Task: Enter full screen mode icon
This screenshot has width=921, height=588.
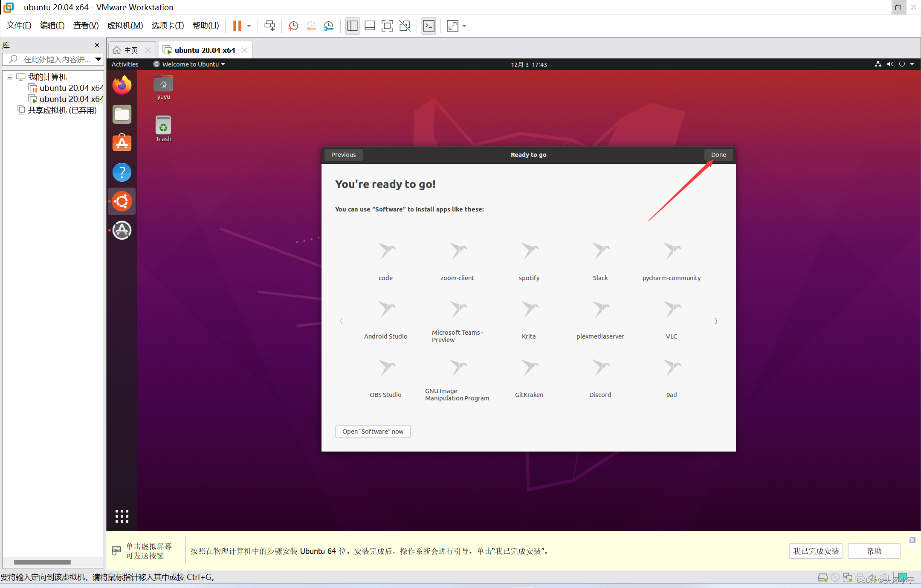Action: 387,26
